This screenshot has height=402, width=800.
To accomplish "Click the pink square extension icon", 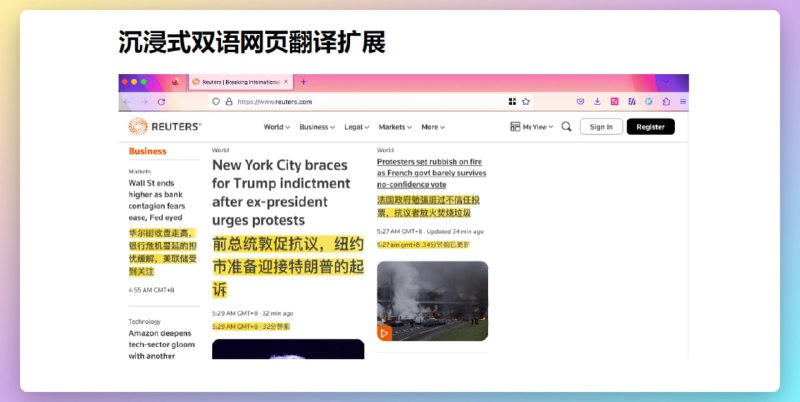I will coord(614,102).
